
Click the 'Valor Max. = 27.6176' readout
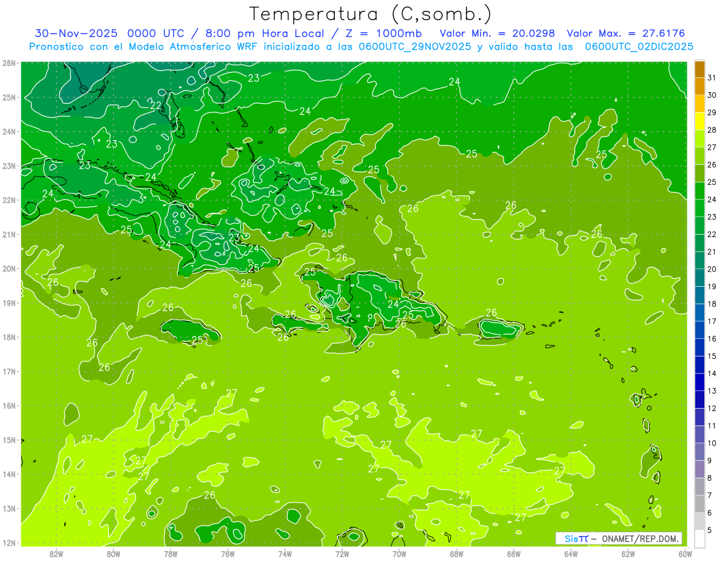[x=625, y=33]
